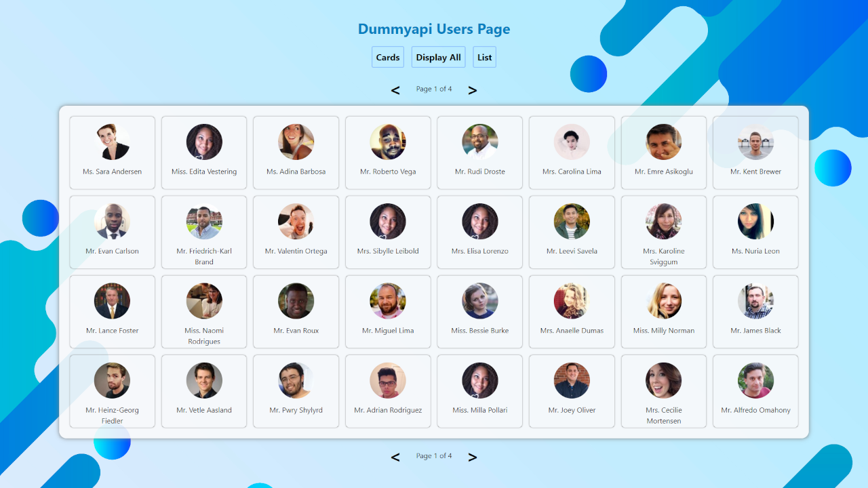The height and width of the screenshot is (488, 868).
Task: Click the name text 'Ms. Nuria Leon'
Action: point(755,251)
